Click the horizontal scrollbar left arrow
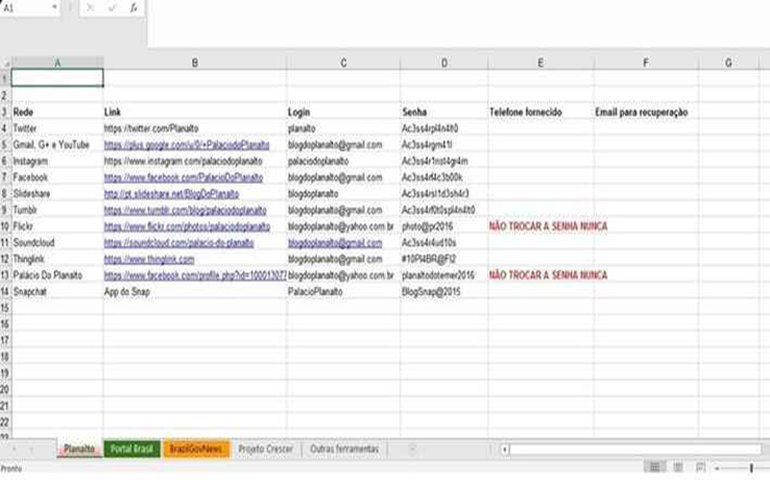770x480 pixels. tap(504, 449)
